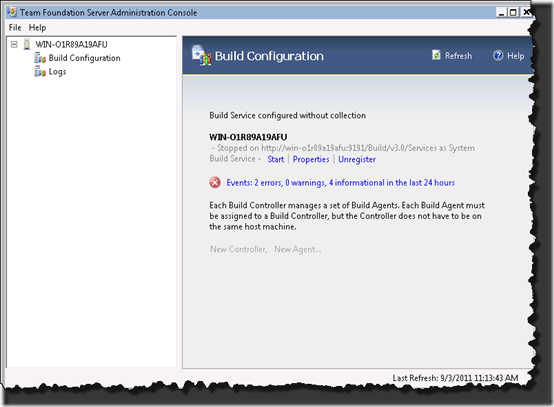Maximize the Administration Console window
The height and width of the screenshot is (407, 554).
(513, 13)
